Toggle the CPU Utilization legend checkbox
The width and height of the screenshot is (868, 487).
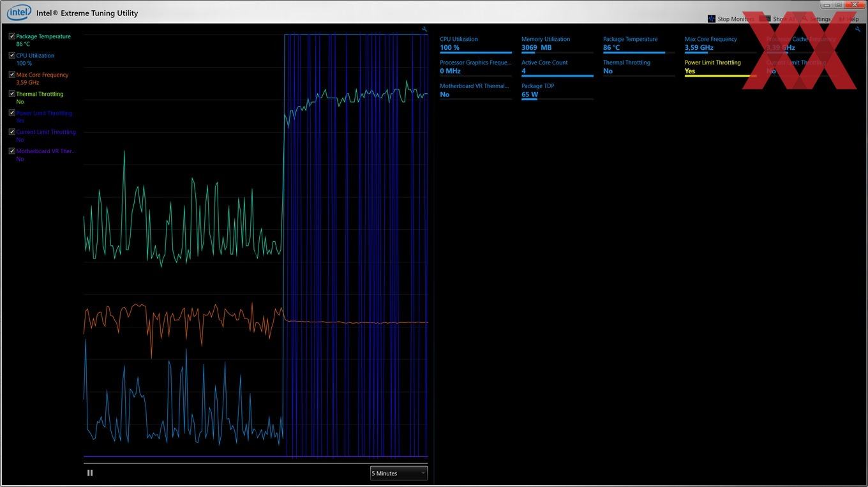pos(11,56)
